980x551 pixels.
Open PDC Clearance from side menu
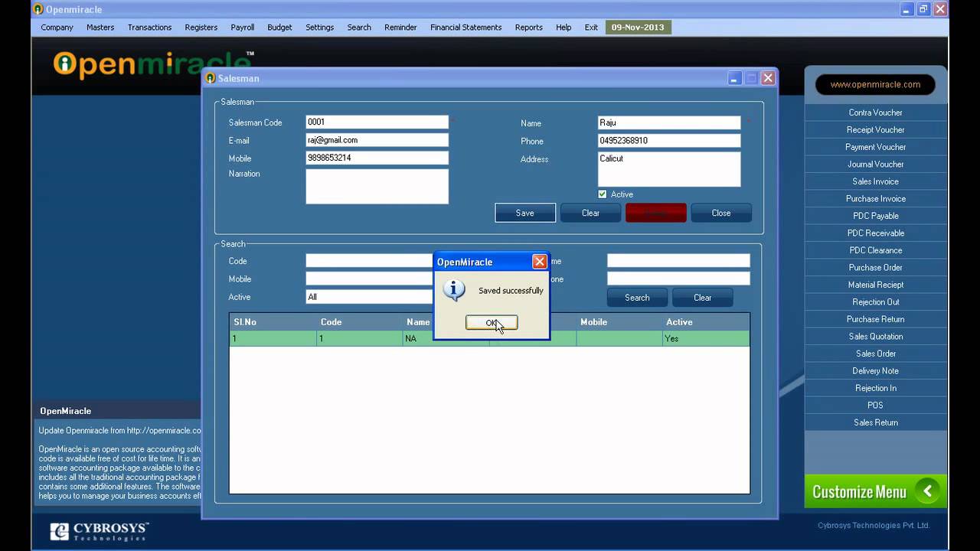pos(875,250)
